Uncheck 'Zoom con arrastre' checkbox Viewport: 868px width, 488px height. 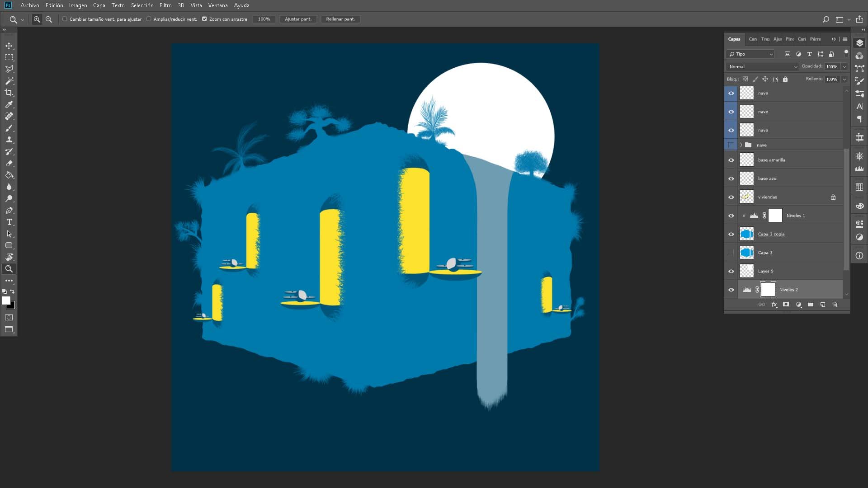pos(204,19)
